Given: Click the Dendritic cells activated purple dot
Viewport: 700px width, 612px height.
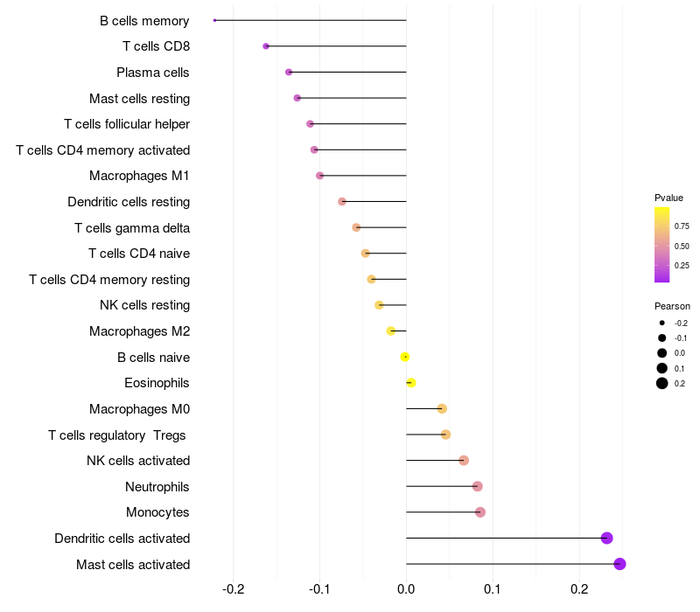Looking at the screenshot, I should click(x=606, y=539).
